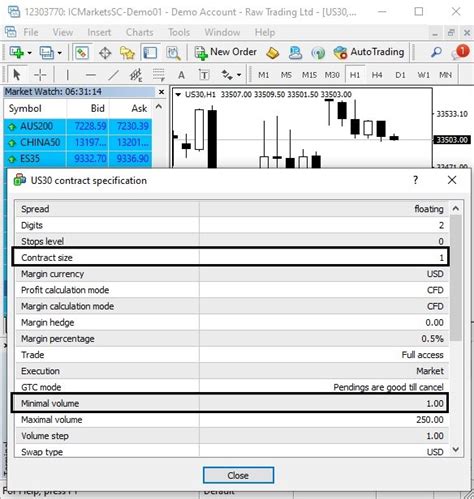474x499 pixels.
Task: Toggle the AutoTrading button
Action: (369, 52)
